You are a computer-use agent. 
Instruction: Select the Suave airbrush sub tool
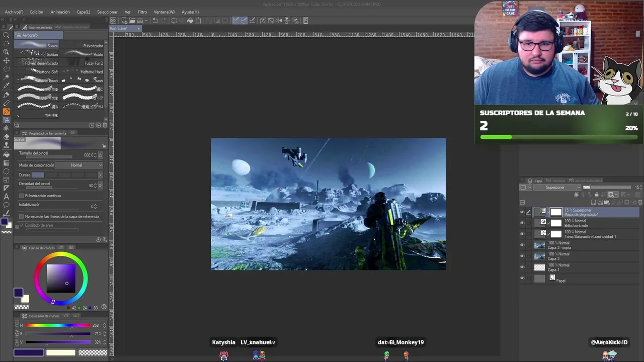click(37, 45)
